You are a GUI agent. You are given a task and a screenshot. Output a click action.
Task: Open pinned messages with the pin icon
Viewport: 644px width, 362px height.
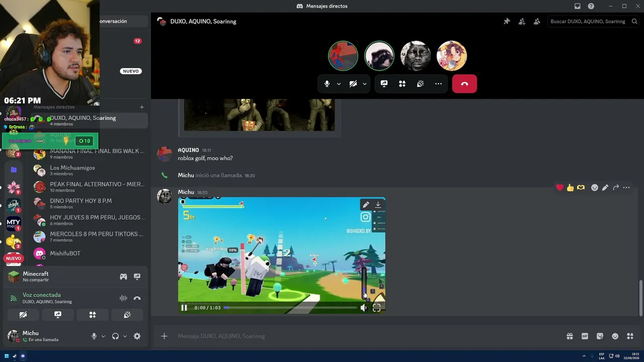click(x=507, y=21)
